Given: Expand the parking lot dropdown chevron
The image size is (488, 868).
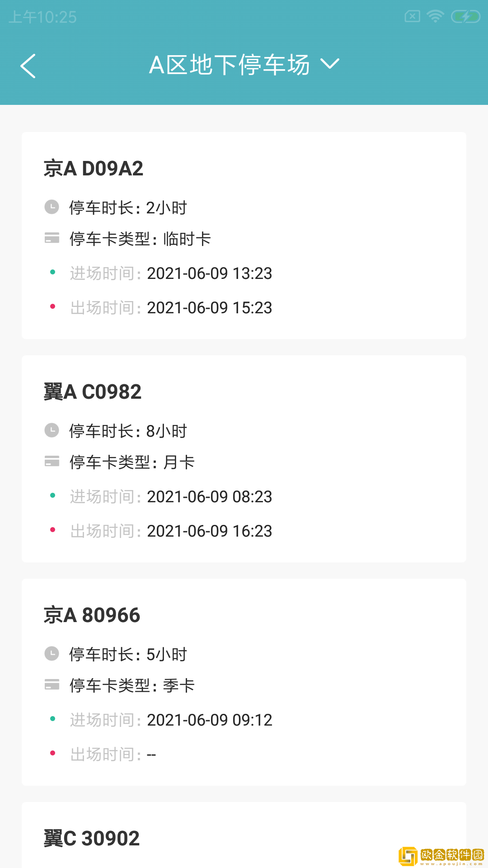Looking at the screenshot, I should click(330, 64).
